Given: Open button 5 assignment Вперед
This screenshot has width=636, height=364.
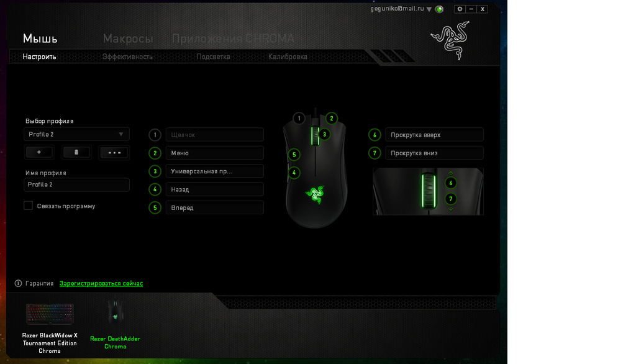Looking at the screenshot, I should [x=214, y=207].
